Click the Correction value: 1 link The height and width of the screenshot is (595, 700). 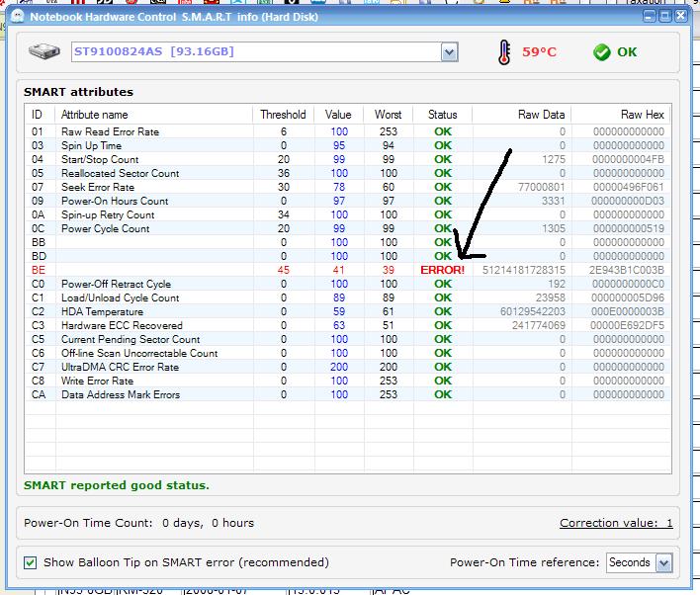point(616,523)
